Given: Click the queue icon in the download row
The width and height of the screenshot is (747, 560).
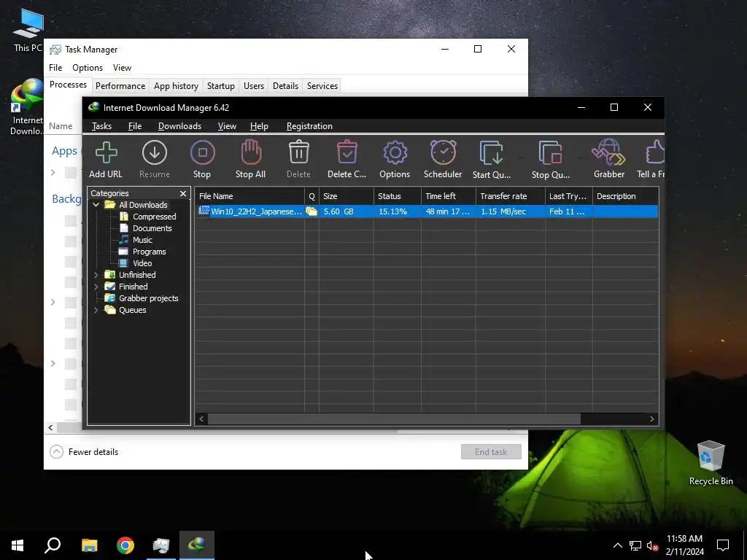Looking at the screenshot, I should click(311, 211).
